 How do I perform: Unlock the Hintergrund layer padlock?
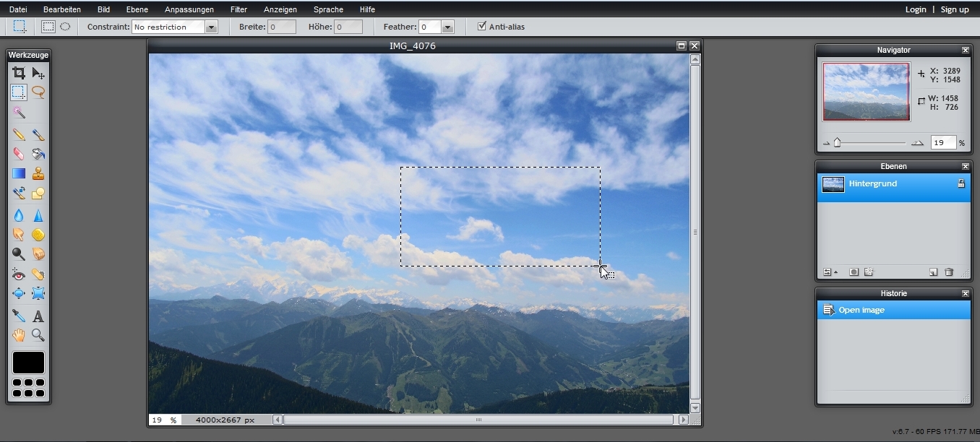(960, 184)
